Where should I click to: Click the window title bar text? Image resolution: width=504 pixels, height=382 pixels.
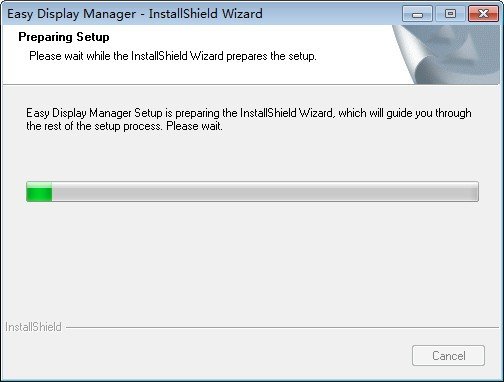click(x=135, y=14)
